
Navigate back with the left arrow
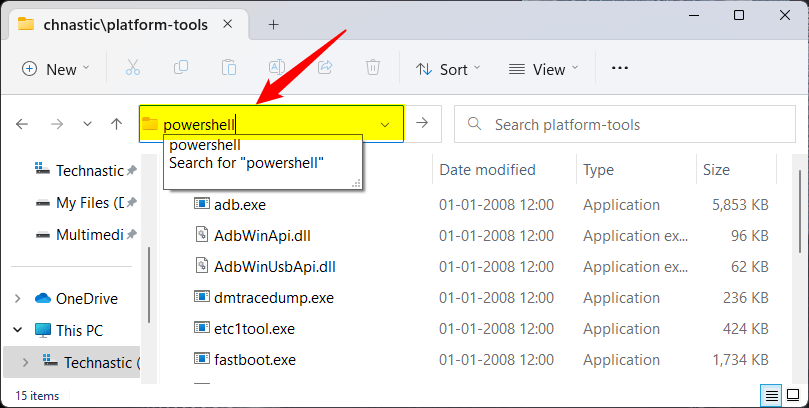tap(23, 124)
